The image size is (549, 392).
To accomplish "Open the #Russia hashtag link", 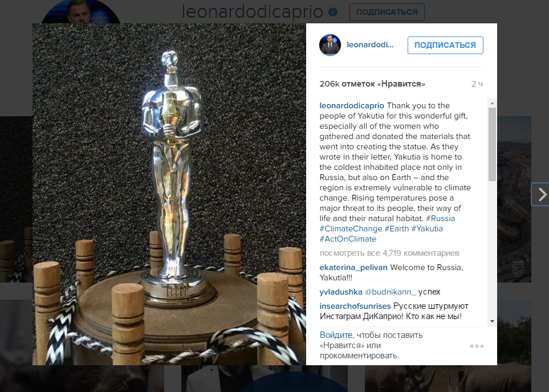I will [x=440, y=218].
